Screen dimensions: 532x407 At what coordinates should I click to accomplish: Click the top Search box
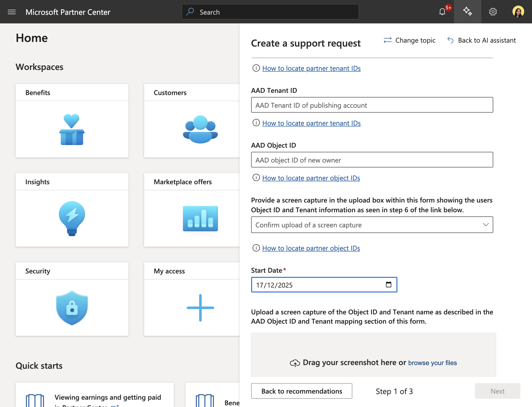click(270, 12)
